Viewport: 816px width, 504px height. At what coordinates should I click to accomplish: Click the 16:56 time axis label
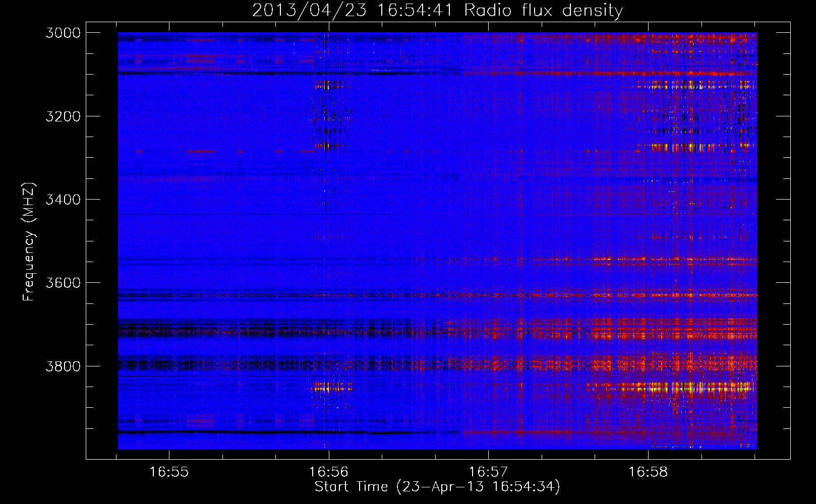[x=329, y=472]
